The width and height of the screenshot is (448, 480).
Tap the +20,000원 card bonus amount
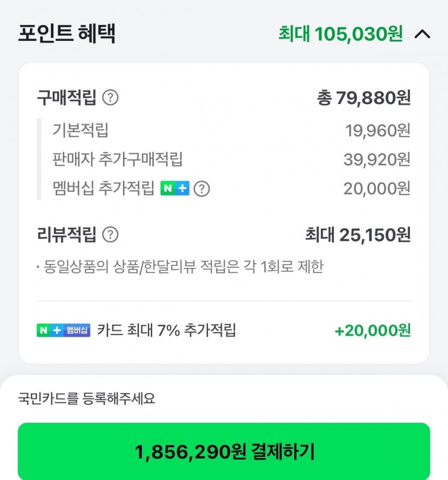pyautogui.click(x=373, y=331)
